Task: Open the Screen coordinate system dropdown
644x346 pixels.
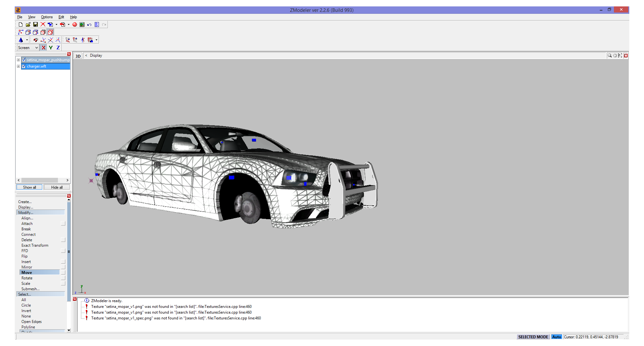Action: 36,48
